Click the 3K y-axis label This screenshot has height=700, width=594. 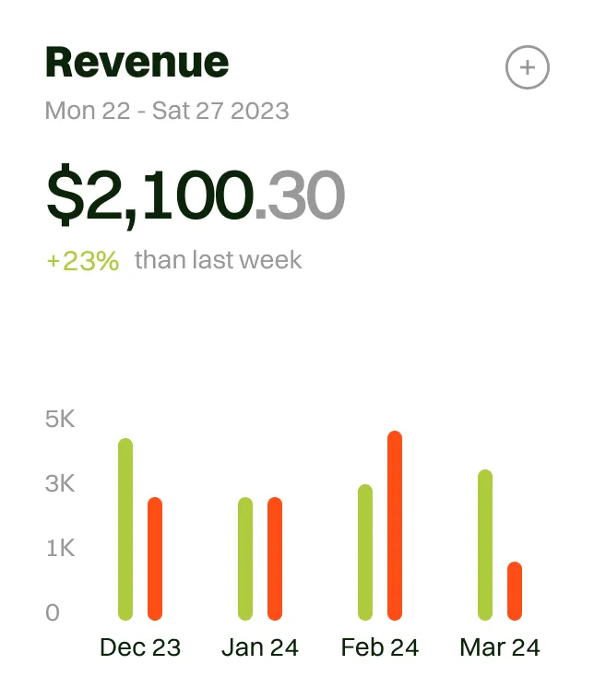click(60, 484)
